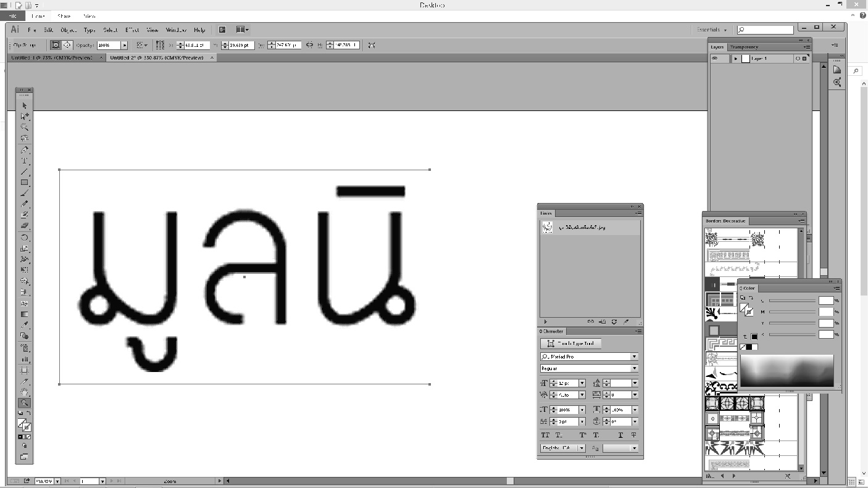The width and height of the screenshot is (868, 488).
Task: Click Edit Original pencil icon in Links panel
Action: pyautogui.click(x=626, y=321)
